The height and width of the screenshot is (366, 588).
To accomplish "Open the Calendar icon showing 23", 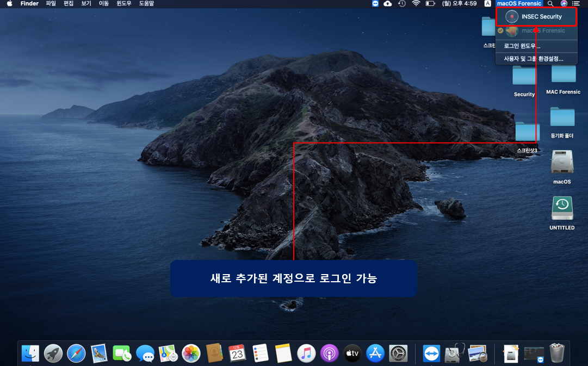I will point(237,353).
